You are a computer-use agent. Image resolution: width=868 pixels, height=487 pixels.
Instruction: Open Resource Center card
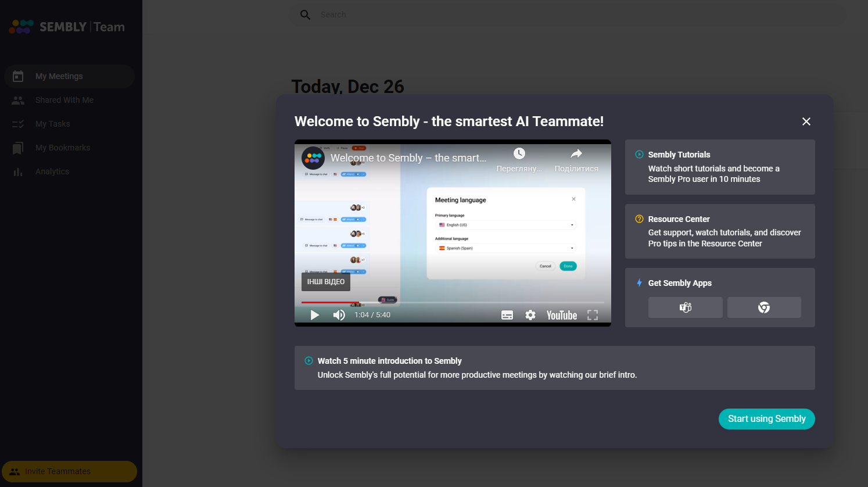point(720,231)
